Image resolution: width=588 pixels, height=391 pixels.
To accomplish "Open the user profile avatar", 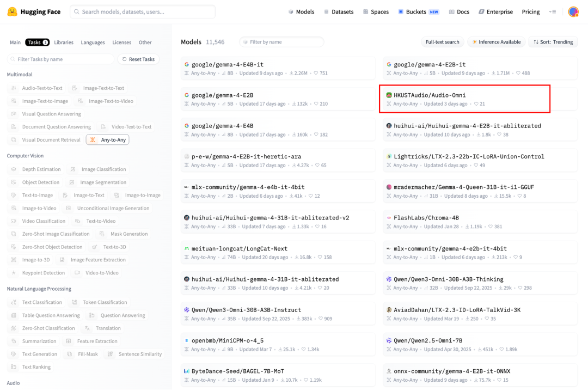I will [x=573, y=11].
